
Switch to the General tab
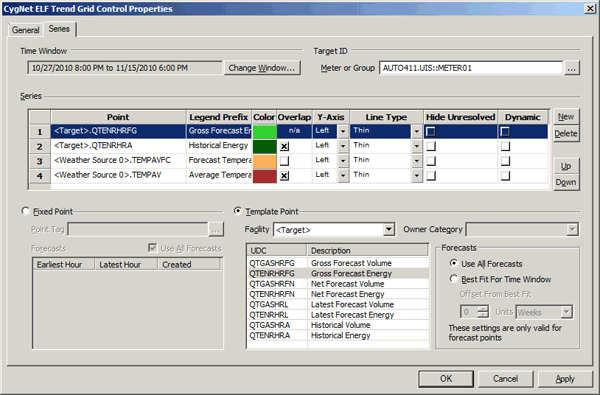[x=25, y=30]
